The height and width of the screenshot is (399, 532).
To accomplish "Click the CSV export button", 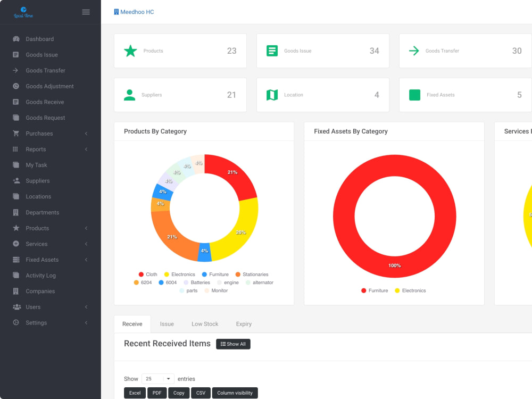I will (201, 393).
